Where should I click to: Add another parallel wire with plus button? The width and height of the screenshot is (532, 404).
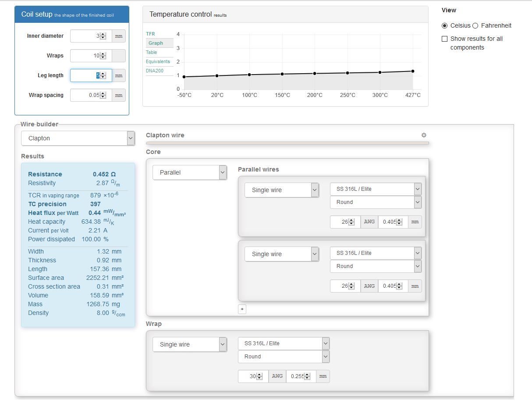click(242, 309)
